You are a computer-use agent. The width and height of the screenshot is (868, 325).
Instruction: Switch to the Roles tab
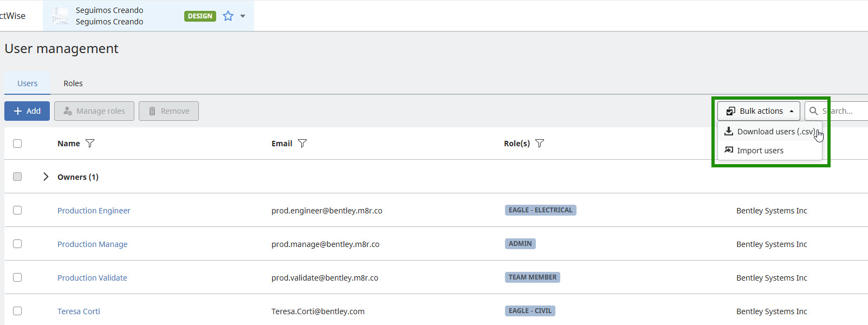(73, 83)
